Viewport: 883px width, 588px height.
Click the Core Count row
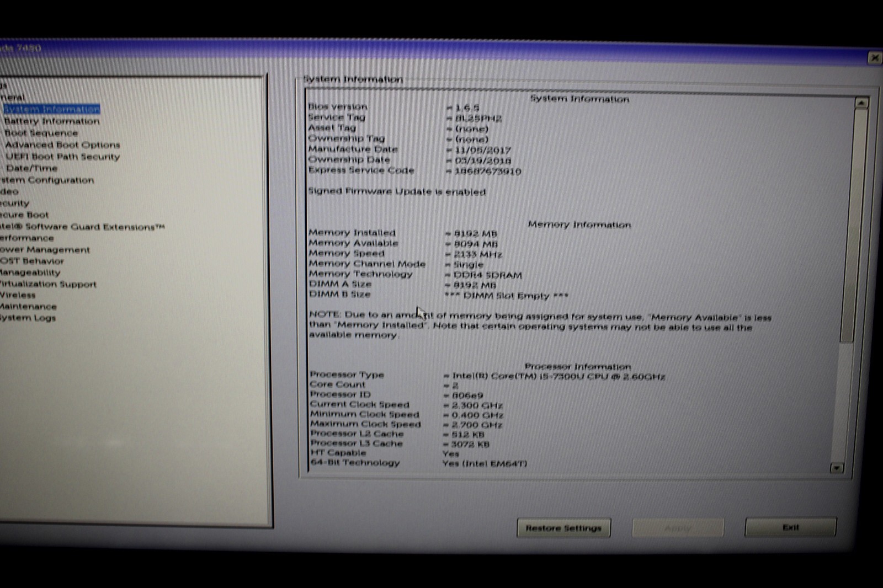click(x=384, y=385)
